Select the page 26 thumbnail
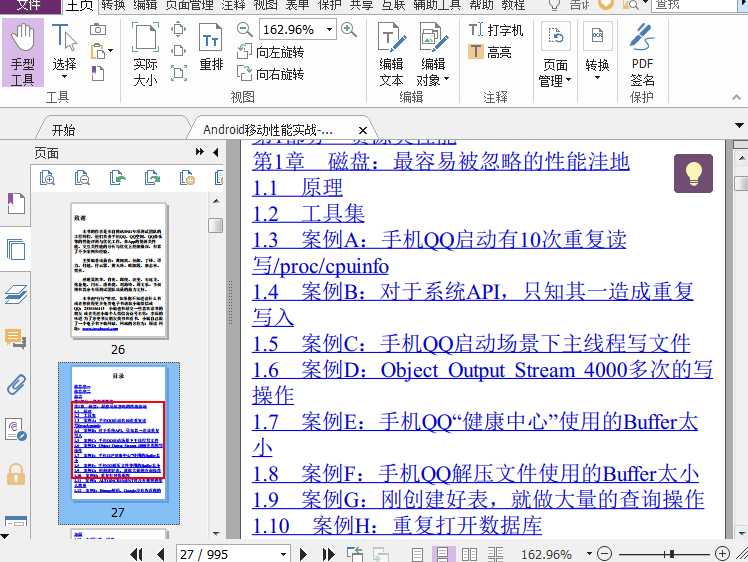Viewport: 748px width, 562px height. (x=119, y=271)
